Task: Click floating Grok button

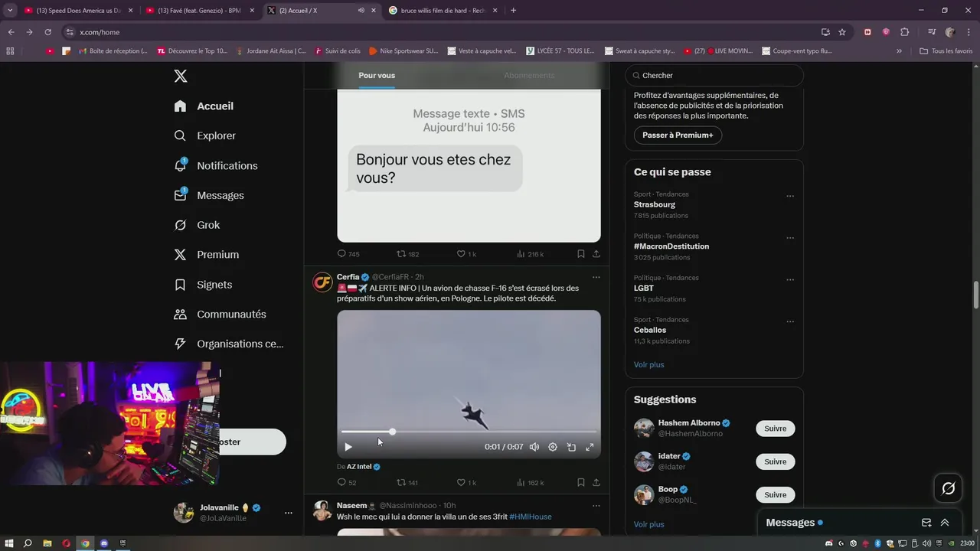Action: [949, 488]
